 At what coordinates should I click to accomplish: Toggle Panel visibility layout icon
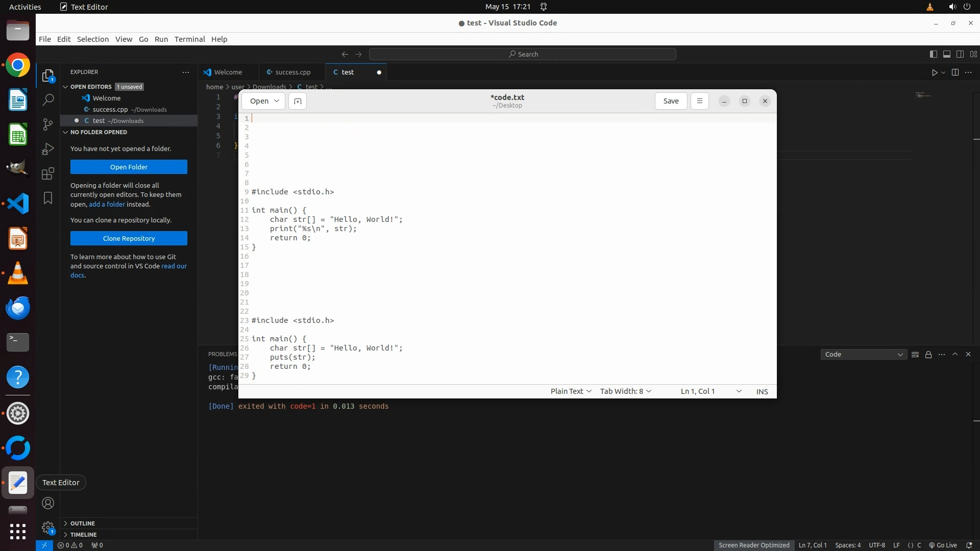click(947, 54)
